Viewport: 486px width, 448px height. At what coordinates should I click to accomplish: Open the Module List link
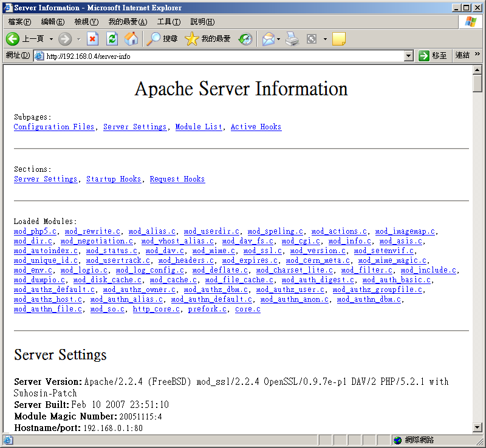pyautogui.click(x=199, y=127)
